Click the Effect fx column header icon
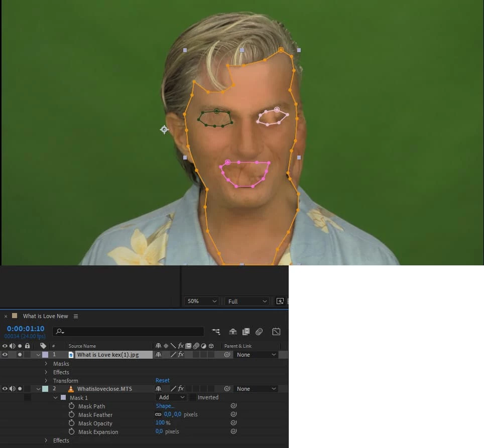Viewport: 484px width, 448px height. (x=181, y=346)
